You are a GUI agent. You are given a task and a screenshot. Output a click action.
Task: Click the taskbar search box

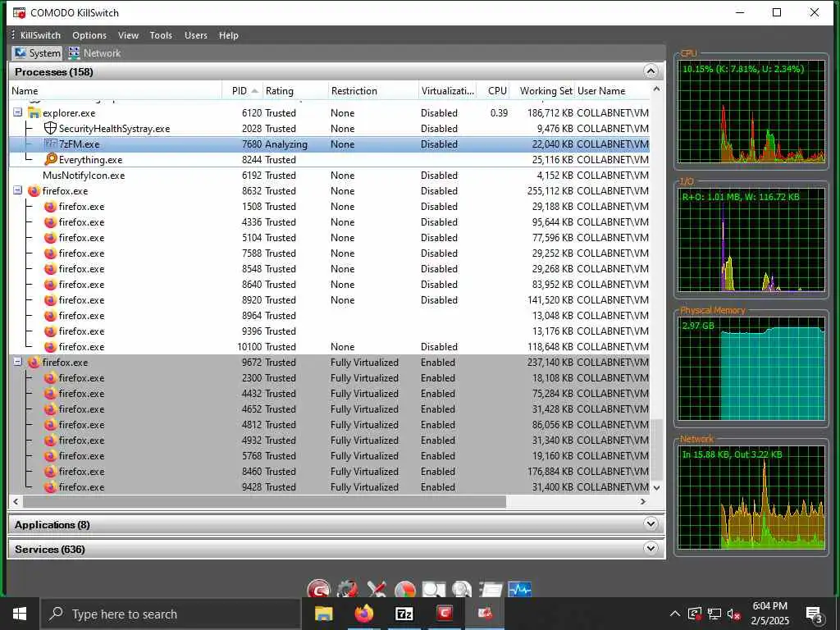pyautogui.click(x=171, y=614)
